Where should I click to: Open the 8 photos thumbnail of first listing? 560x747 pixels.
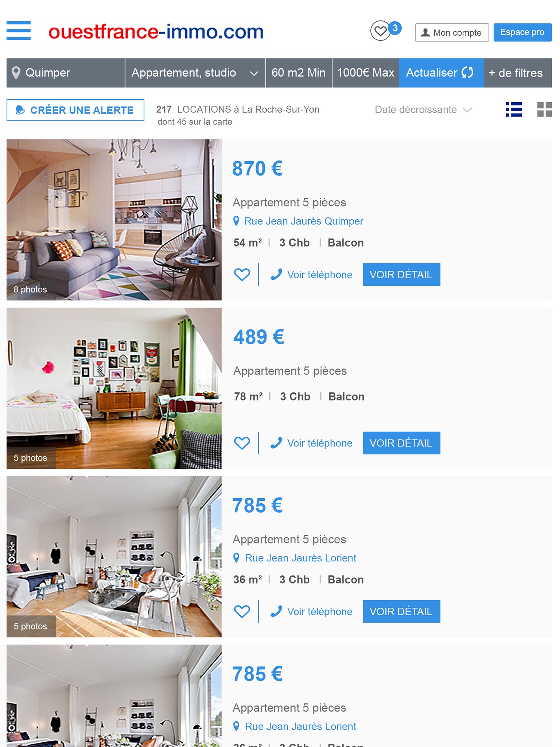point(114,220)
